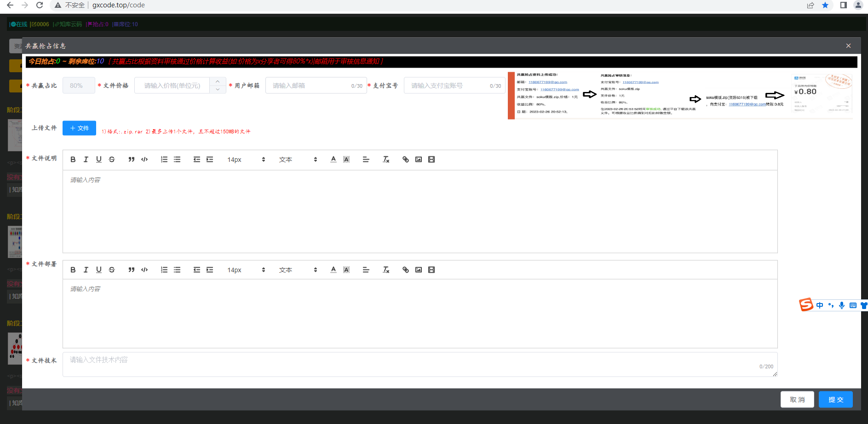
Task: Apply ordered list in 文件说明 editor
Action: coord(164,160)
